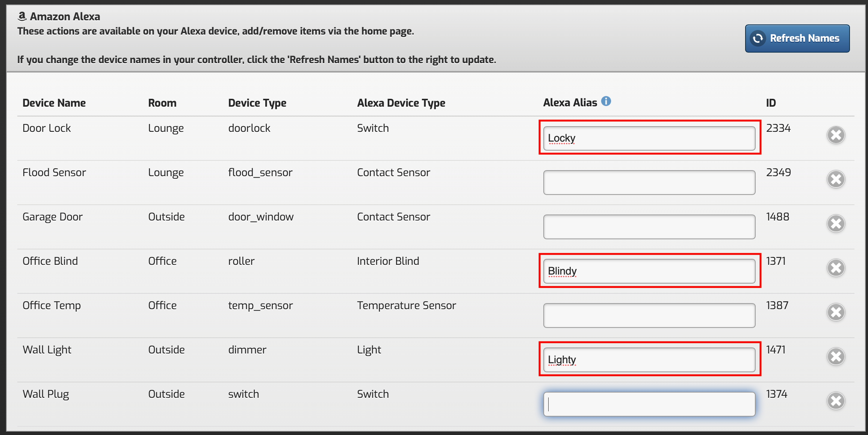The height and width of the screenshot is (435, 868).
Task: Click the Amazon logo icon in header
Action: tap(22, 16)
